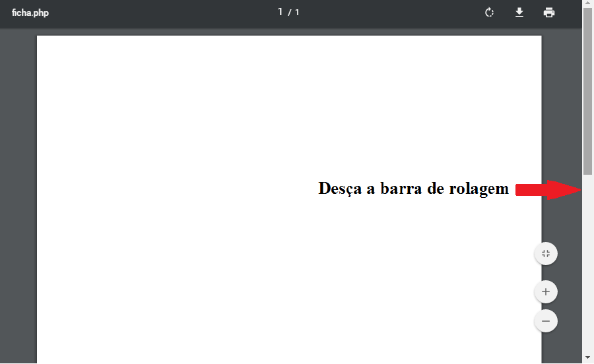The height and width of the screenshot is (364, 594).
Task: Zoom in with the plus button
Action: (x=546, y=291)
